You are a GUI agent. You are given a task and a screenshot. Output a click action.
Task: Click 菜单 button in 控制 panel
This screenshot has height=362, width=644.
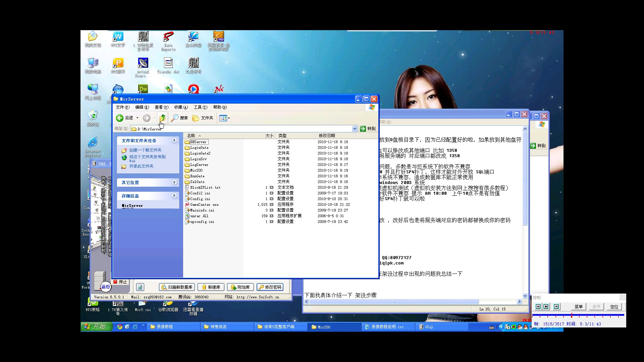(579, 307)
